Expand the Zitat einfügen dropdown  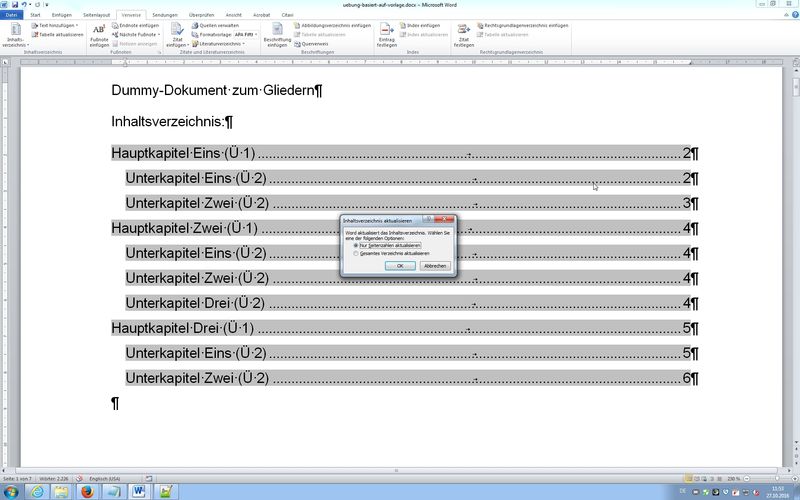click(x=177, y=45)
